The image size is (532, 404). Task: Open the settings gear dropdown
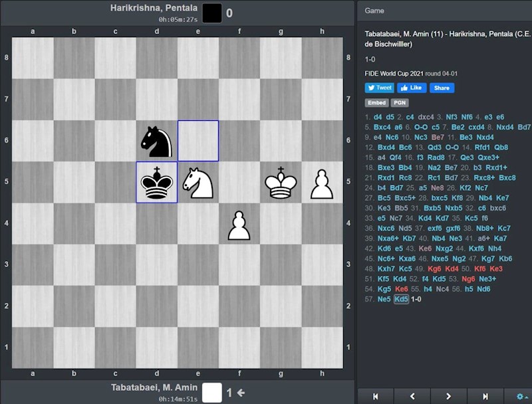521,396
